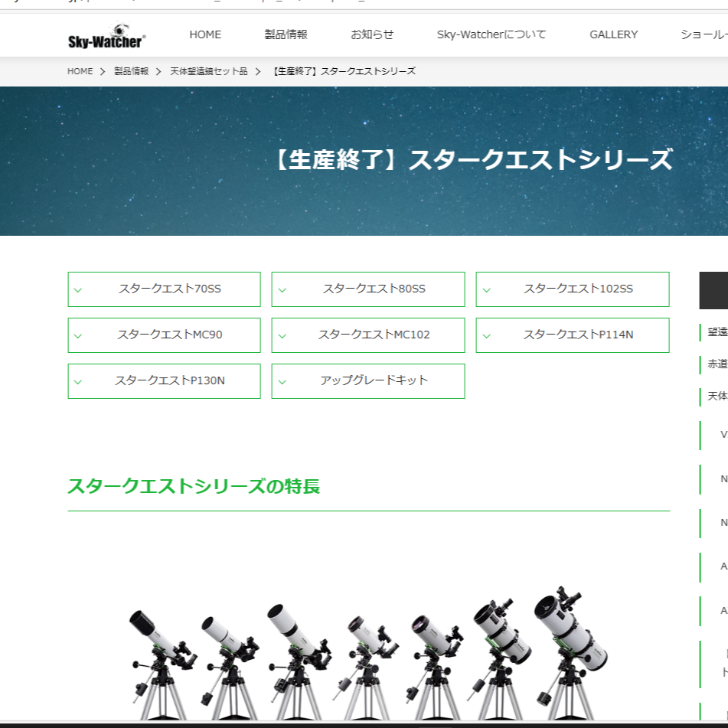Click chevron beside スタークエスト80SS
The image size is (728, 728).
pyautogui.click(x=282, y=290)
